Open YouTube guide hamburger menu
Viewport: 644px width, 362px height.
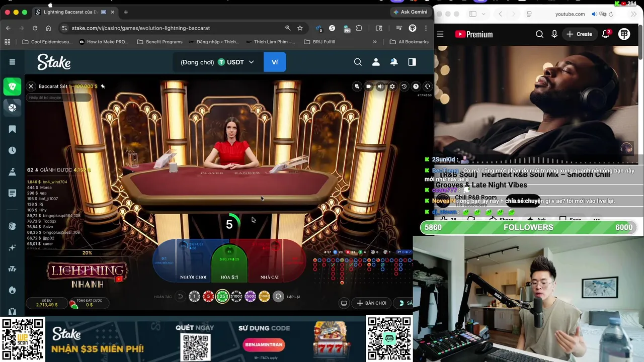[440, 34]
